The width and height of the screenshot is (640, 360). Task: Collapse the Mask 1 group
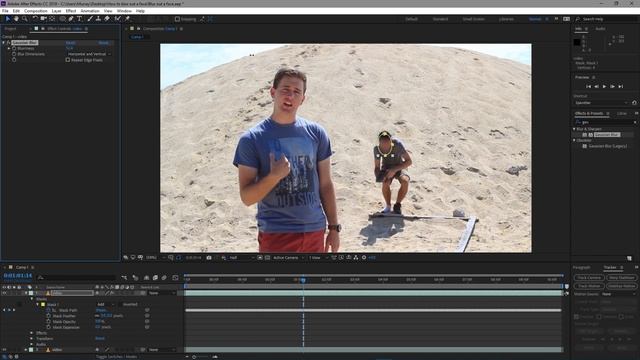click(38, 304)
